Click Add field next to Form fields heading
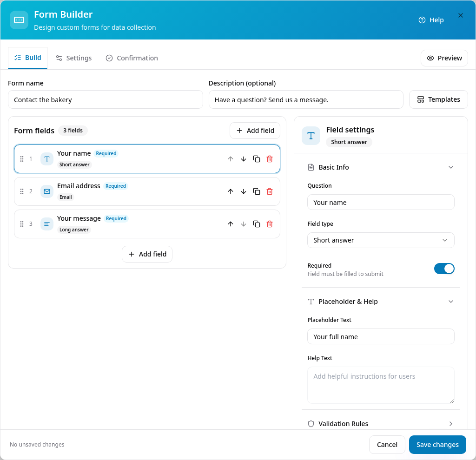This screenshot has width=476, height=460. pyautogui.click(x=255, y=131)
